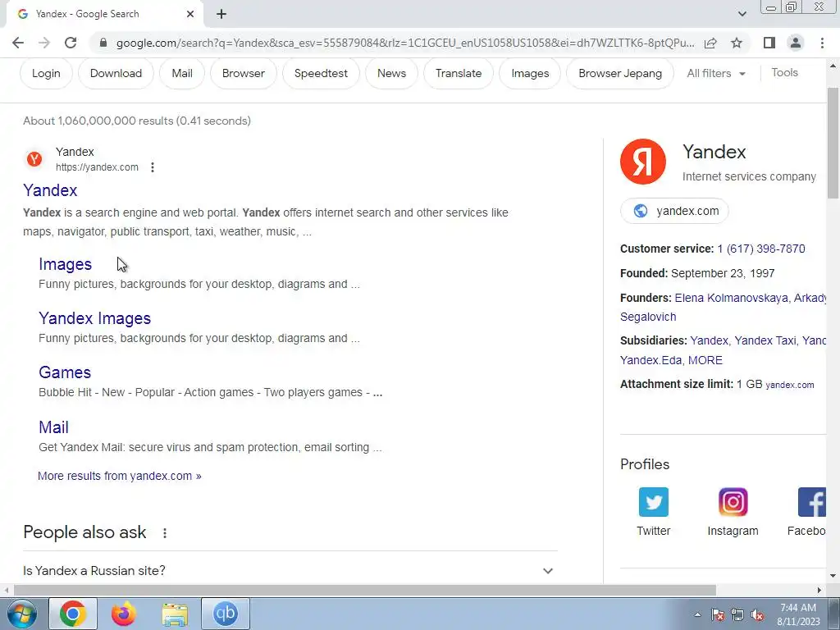Open the Images sitelink
The height and width of the screenshot is (630, 840).
[66, 264]
